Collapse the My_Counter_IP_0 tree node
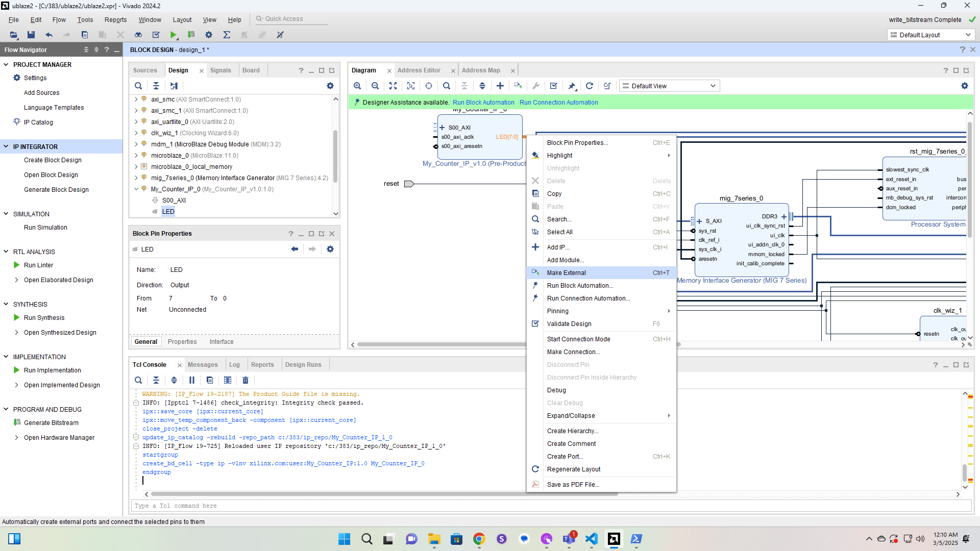The height and width of the screenshot is (551, 980). pyautogui.click(x=136, y=189)
